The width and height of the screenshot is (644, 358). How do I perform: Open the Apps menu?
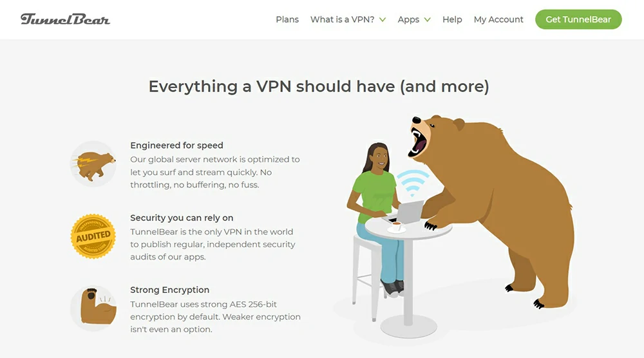[x=408, y=20]
